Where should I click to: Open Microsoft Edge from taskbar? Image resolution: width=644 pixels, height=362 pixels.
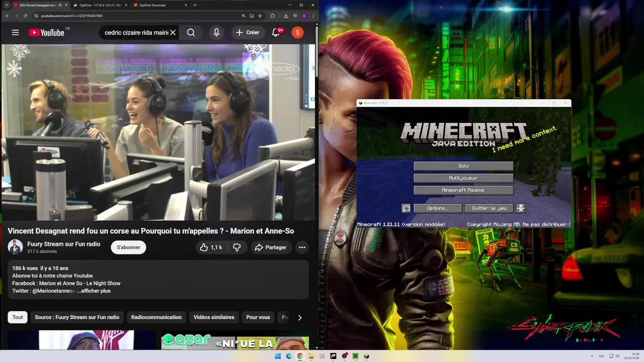289,356
